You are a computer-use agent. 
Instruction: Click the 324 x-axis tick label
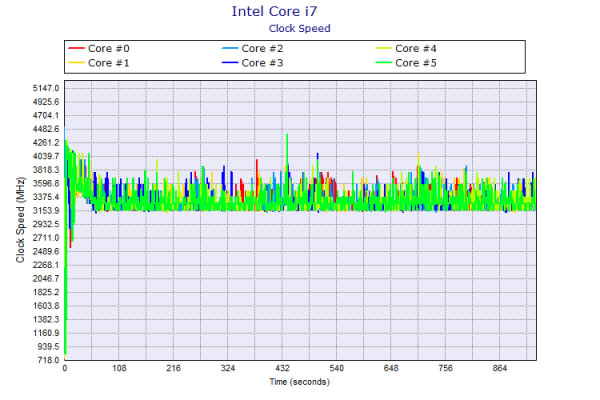228,368
